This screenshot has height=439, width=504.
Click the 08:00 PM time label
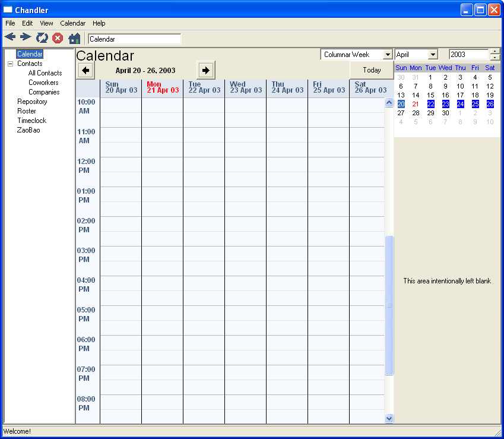[x=86, y=403]
